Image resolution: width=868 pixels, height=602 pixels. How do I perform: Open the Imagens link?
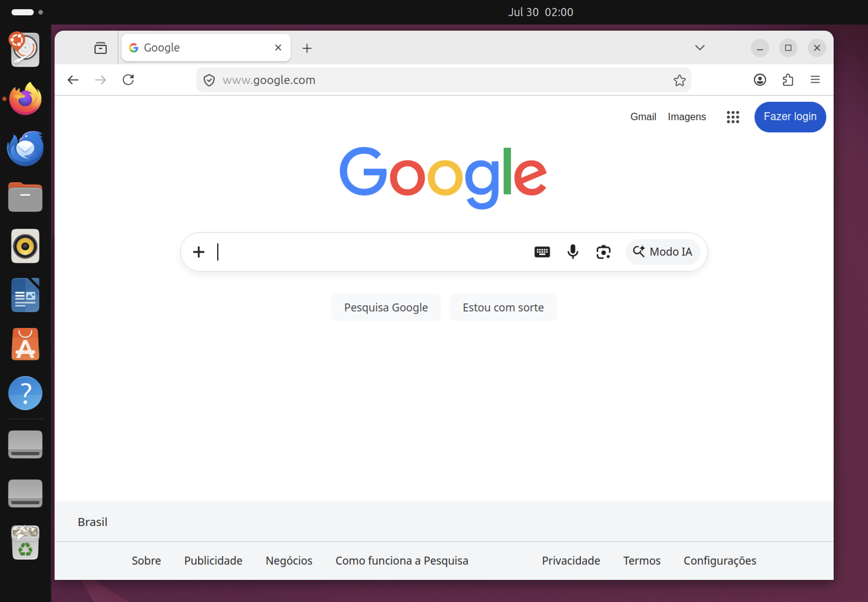coord(686,116)
